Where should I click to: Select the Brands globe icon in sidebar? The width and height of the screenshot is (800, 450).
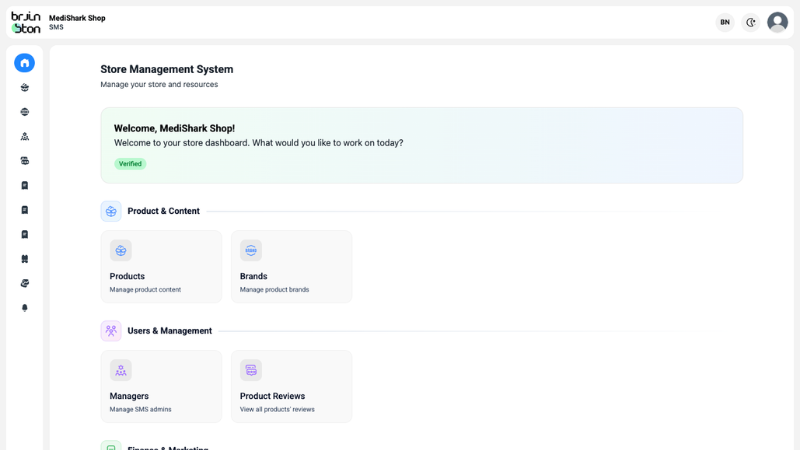tap(24, 112)
